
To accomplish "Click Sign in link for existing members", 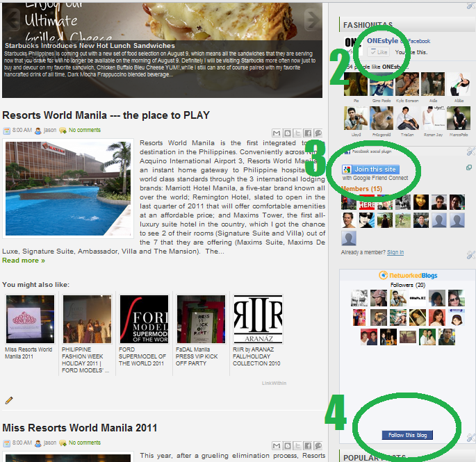I will [395, 252].
